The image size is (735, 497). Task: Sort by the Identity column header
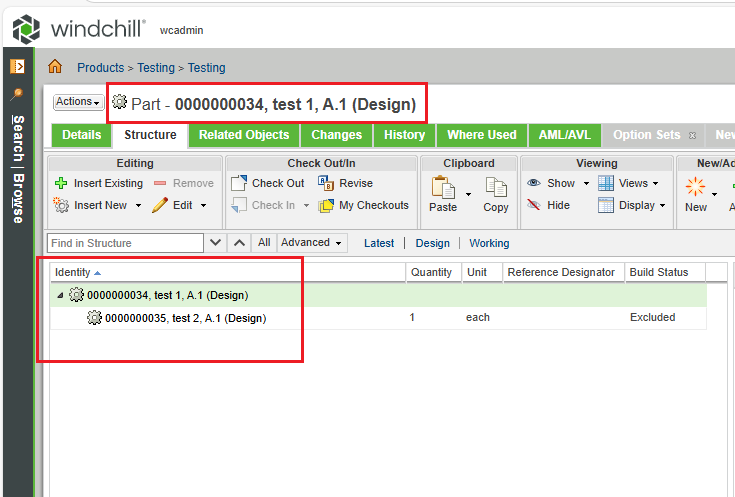pos(228,272)
